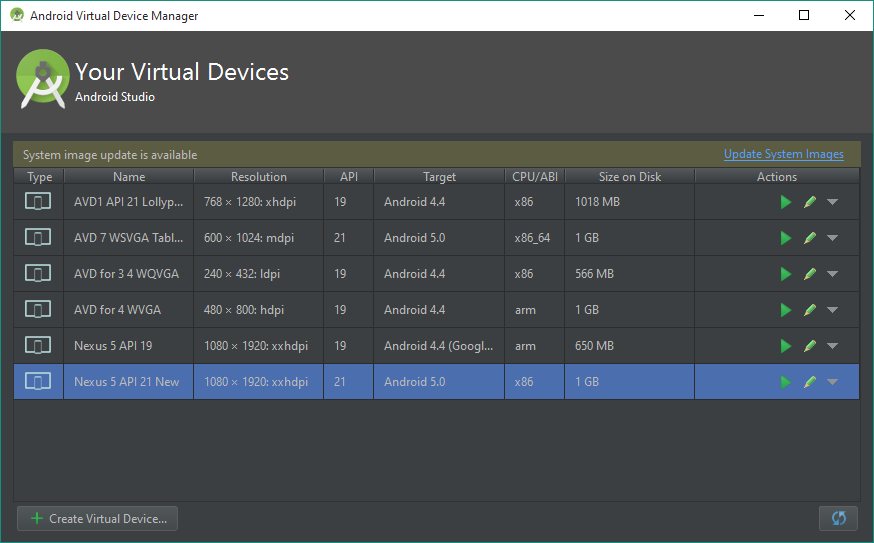This screenshot has height=543, width=874.
Task: Select the AVD1 API 21 Lollyp... name cell
Action: click(129, 202)
